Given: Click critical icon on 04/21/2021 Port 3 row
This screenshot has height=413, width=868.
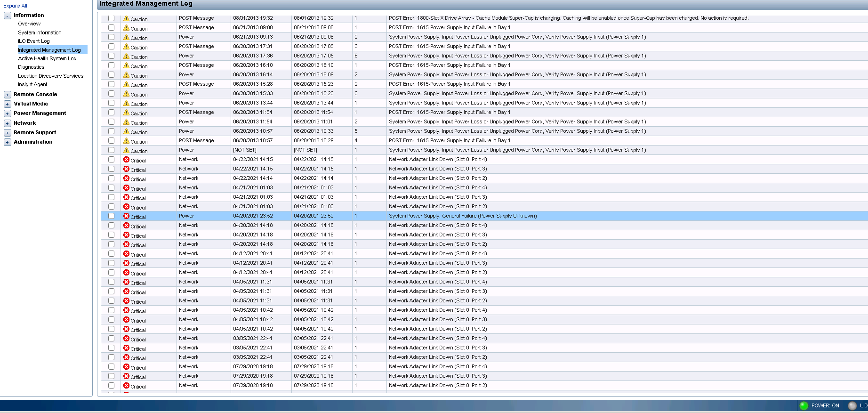Looking at the screenshot, I should pos(126,197).
